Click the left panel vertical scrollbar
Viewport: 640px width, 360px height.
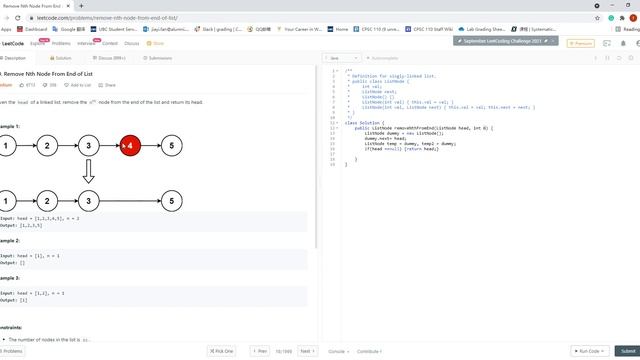[x=316, y=157]
